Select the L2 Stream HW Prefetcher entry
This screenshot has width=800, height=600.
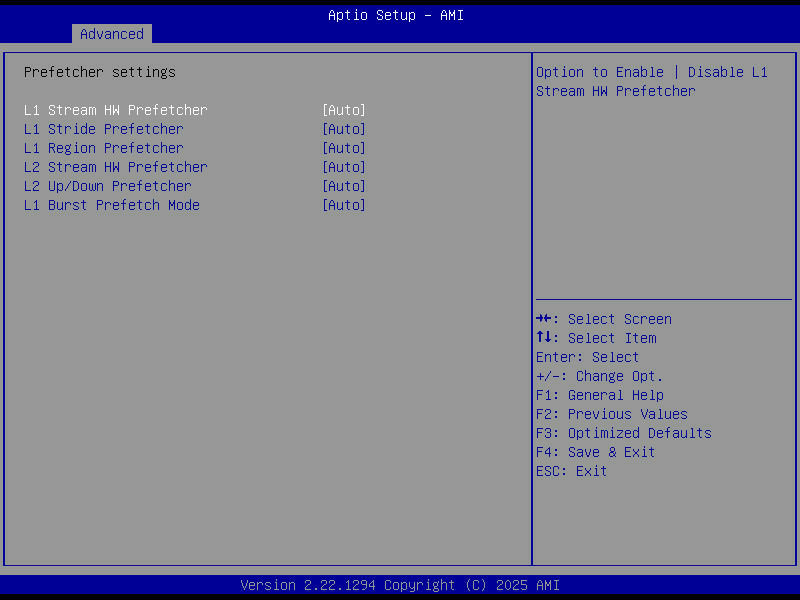116,167
